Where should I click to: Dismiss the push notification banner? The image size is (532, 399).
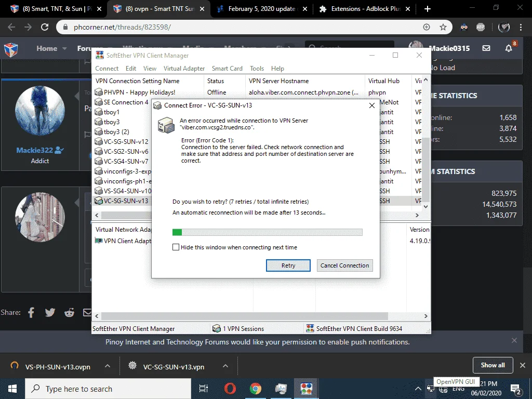(514, 340)
